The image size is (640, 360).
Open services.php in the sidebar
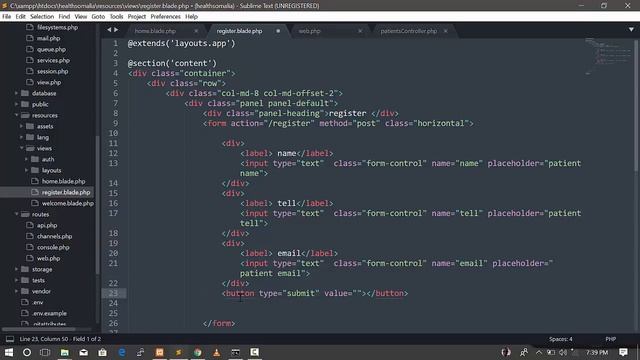pos(53,60)
